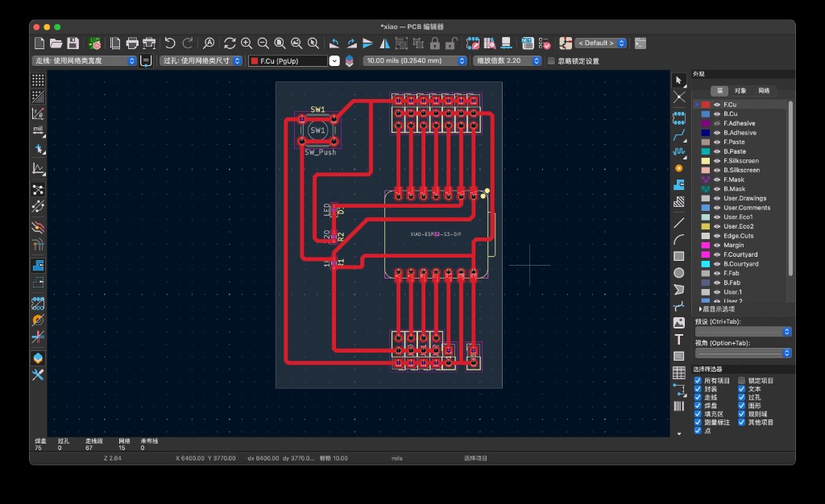This screenshot has width=825, height=504.
Task: Save the PCB with the floppy icon
Action: click(x=73, y=43)
